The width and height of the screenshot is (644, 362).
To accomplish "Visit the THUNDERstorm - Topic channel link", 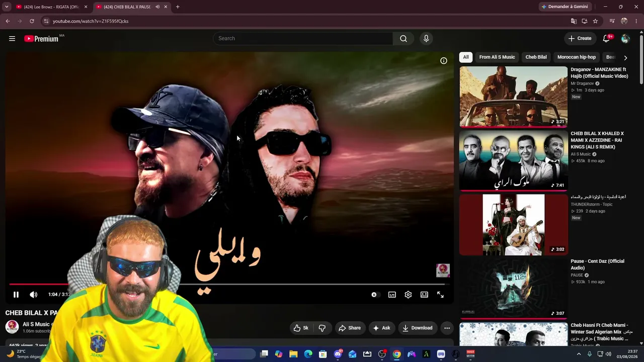I will pyautogui.click(x=591, y=205).
